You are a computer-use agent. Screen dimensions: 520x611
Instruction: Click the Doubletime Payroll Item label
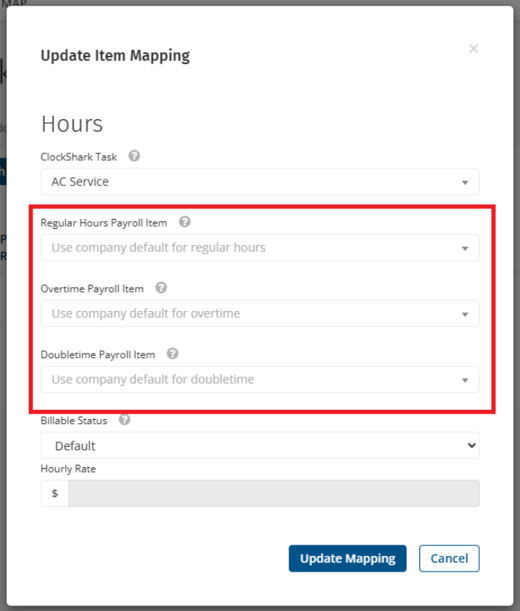(x=98, y=355)
